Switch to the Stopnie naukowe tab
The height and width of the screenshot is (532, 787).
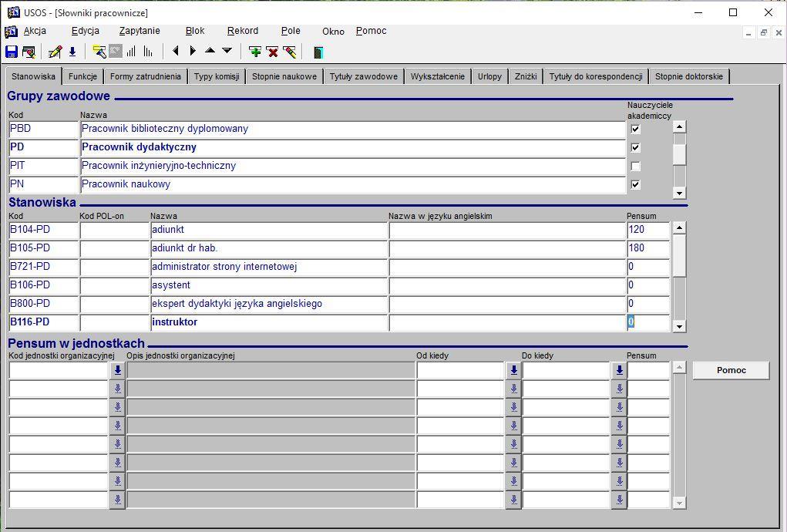click(284, 76)
